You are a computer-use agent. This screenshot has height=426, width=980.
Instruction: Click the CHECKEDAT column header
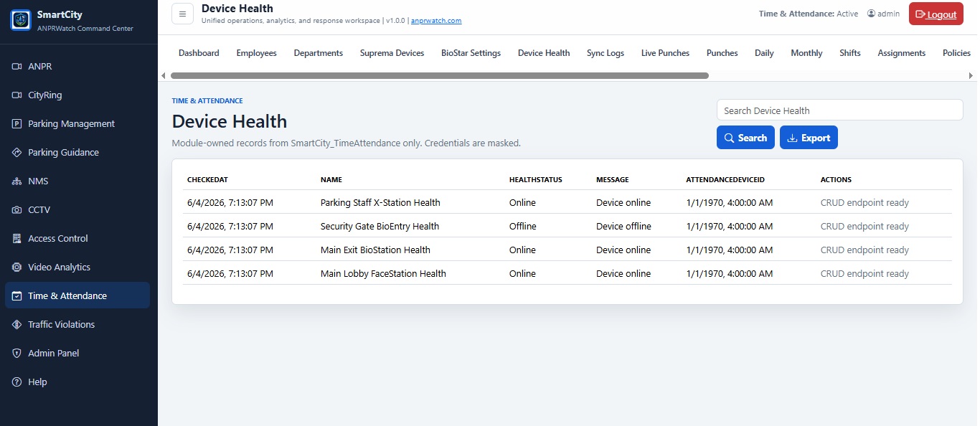tap(207, 179)
